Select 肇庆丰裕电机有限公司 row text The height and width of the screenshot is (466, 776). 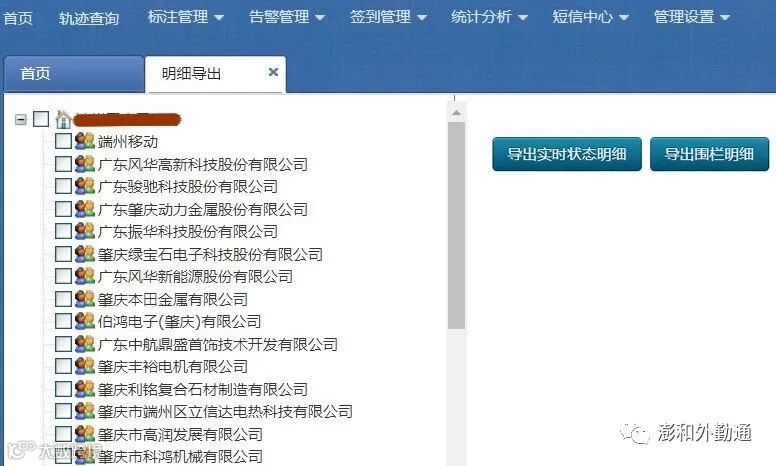pyautogui.click(x=173, y=367)
